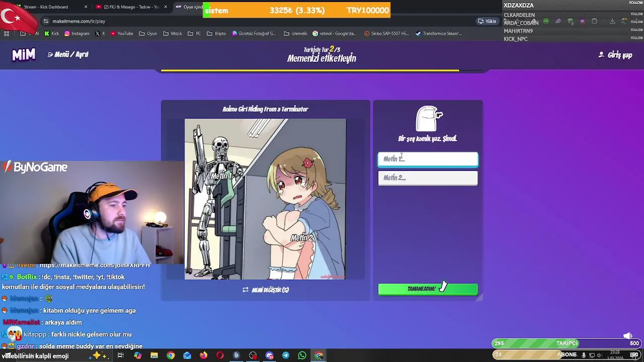Click the active Chrome window taskbar icon
This screenshot has height=362, width=644.
[x=318, y=355]
